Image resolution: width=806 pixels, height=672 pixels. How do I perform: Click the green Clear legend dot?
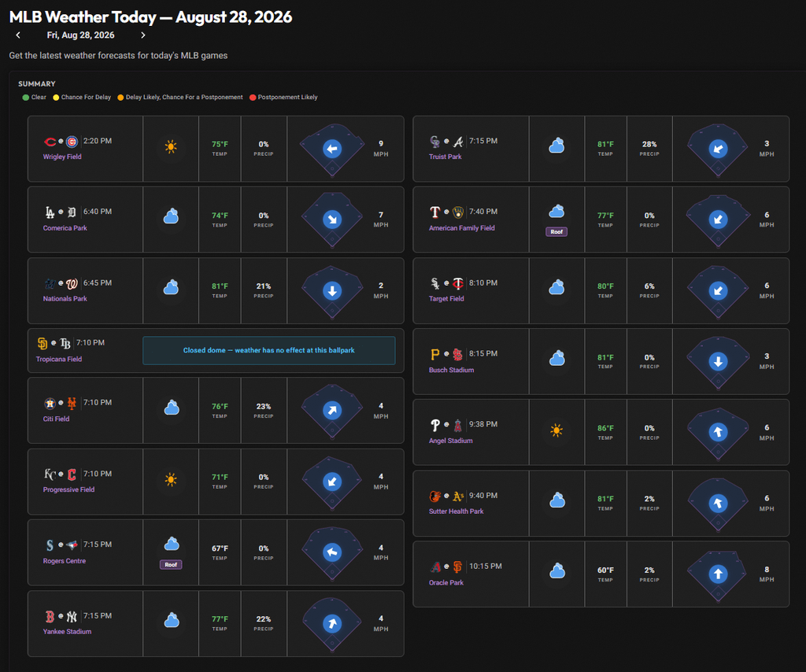click(26, 98)
